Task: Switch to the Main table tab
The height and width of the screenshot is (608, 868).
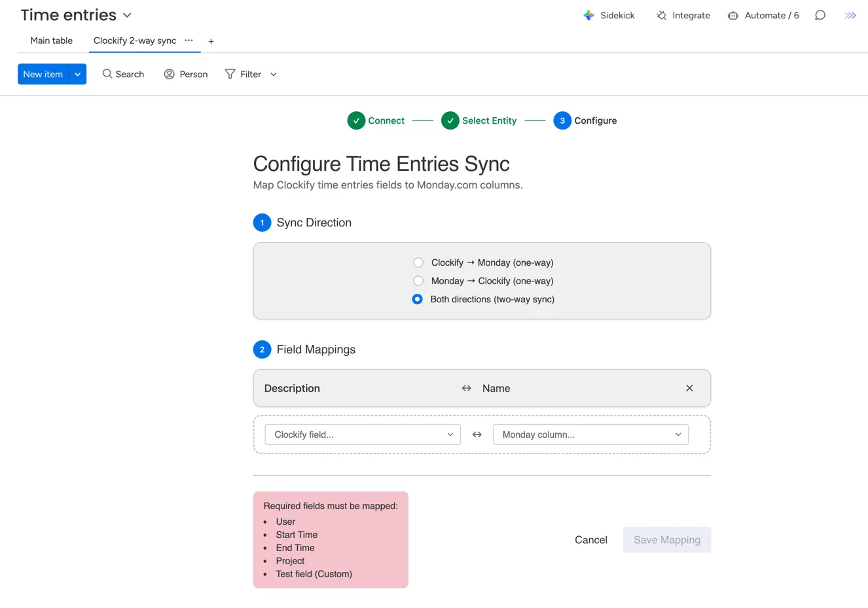Action: click(x=51, y=41)
